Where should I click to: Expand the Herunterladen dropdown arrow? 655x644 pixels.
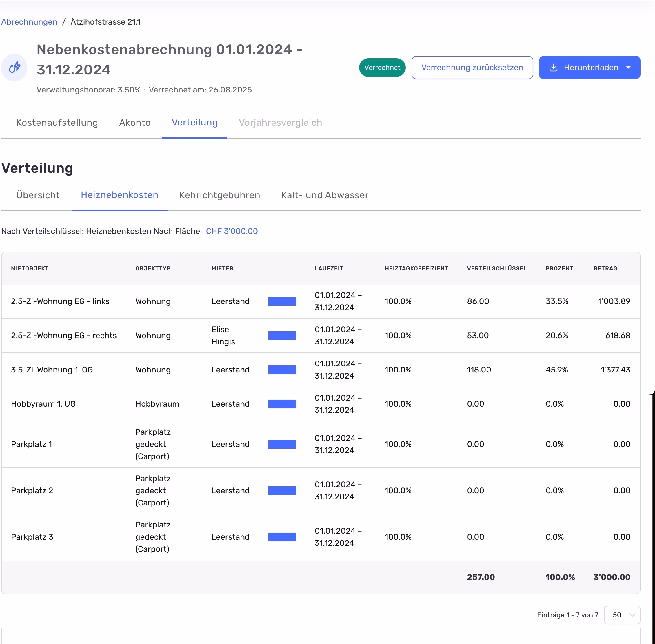point(628,68)
